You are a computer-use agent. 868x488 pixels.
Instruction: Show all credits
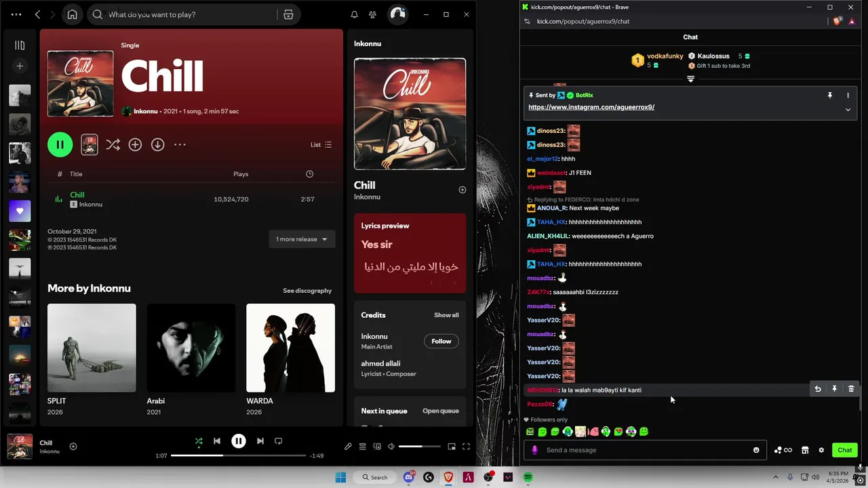pos(446,315)
